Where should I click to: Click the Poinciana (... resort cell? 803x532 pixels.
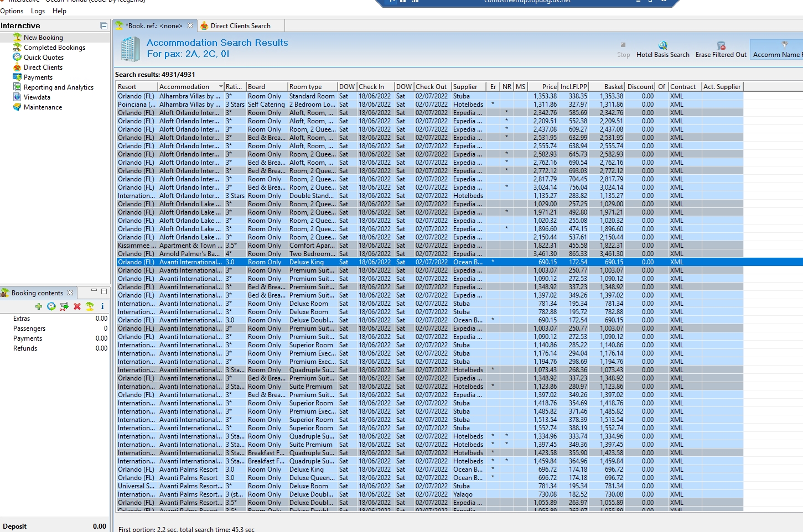137,105
